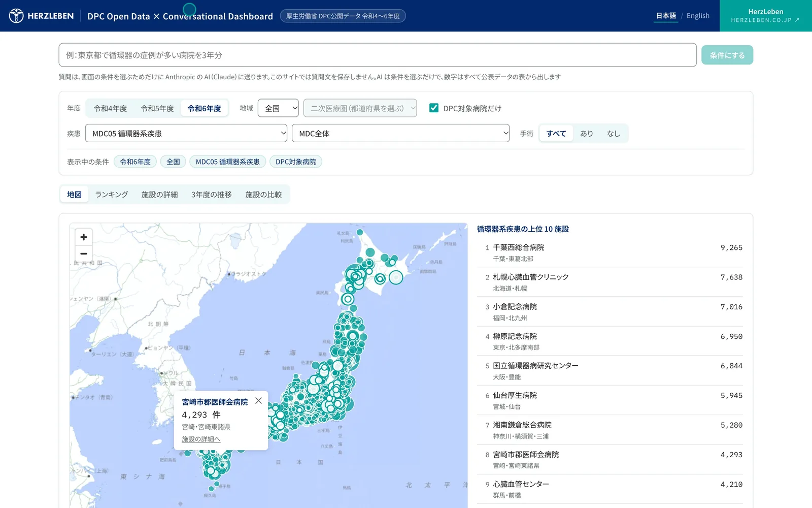This screenshot has height=508, width=812.
Task: Select 榊原記念病院 in the list
Action: pos(610,341)
